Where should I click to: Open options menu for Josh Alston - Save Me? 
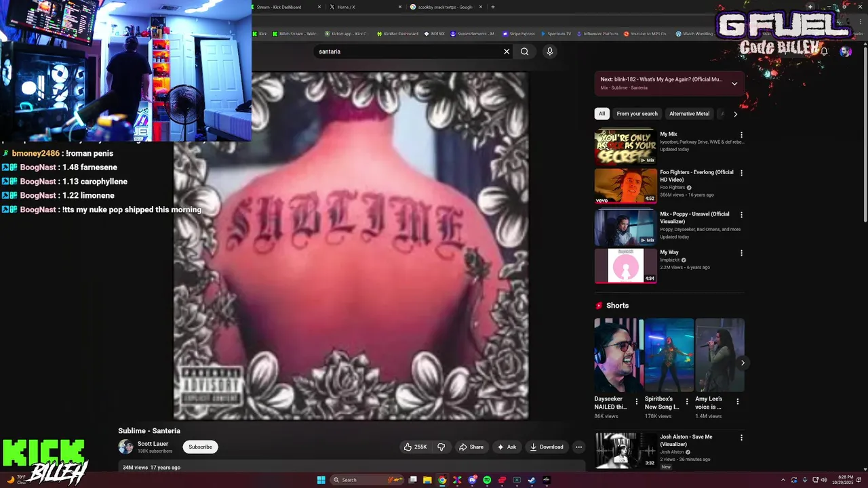tap(741, 438)
